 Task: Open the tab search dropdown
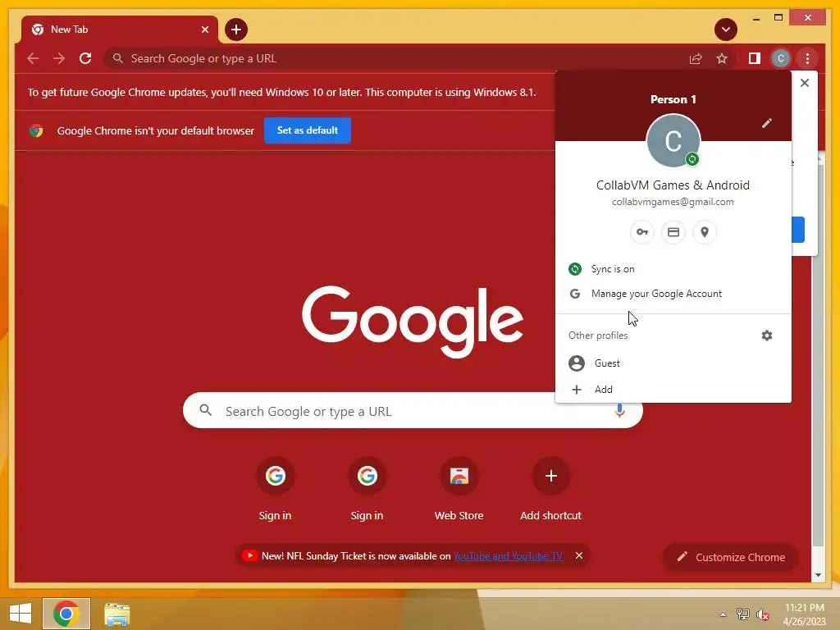(x=726, y=30)
